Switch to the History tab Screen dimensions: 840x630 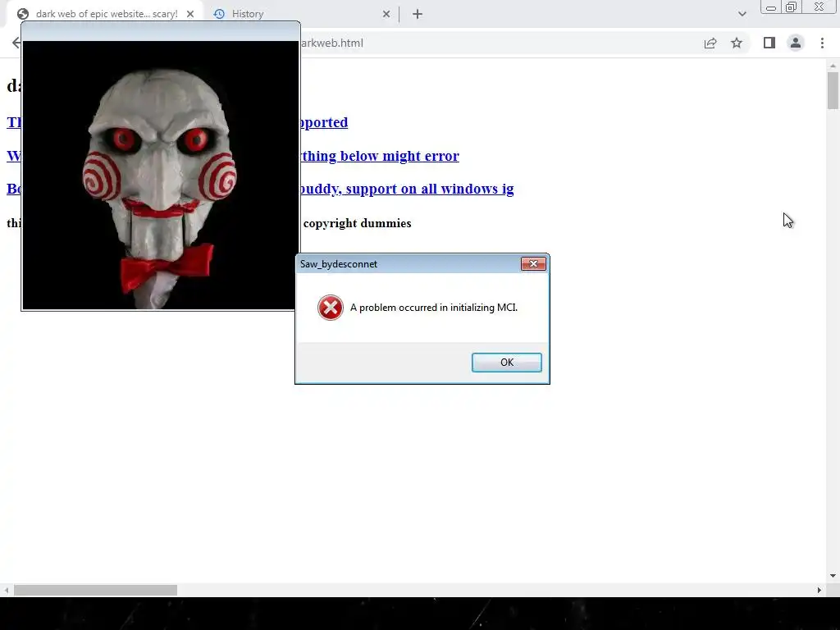303,14
